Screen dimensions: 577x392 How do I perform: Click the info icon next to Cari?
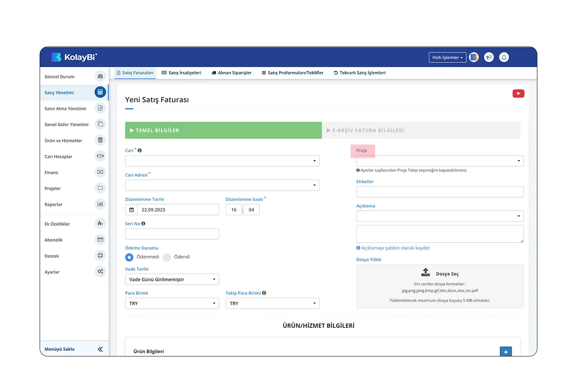point(139,150)
